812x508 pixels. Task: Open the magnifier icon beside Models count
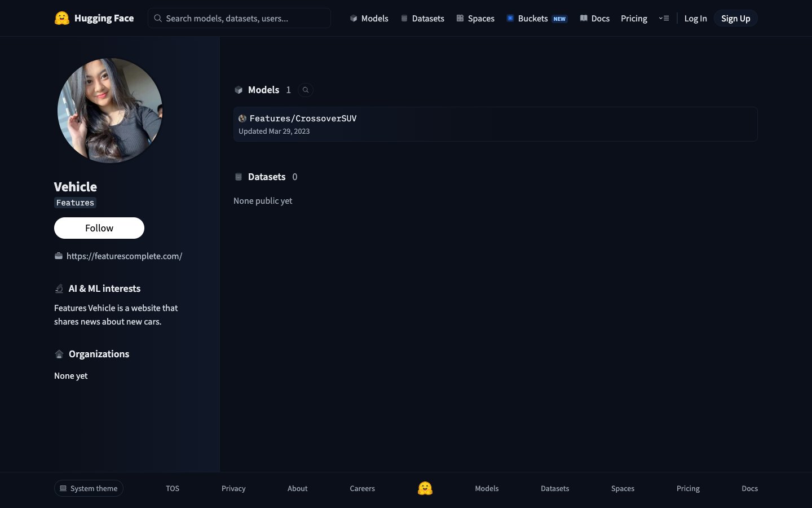pyautogui.click(x=305, y=90)
